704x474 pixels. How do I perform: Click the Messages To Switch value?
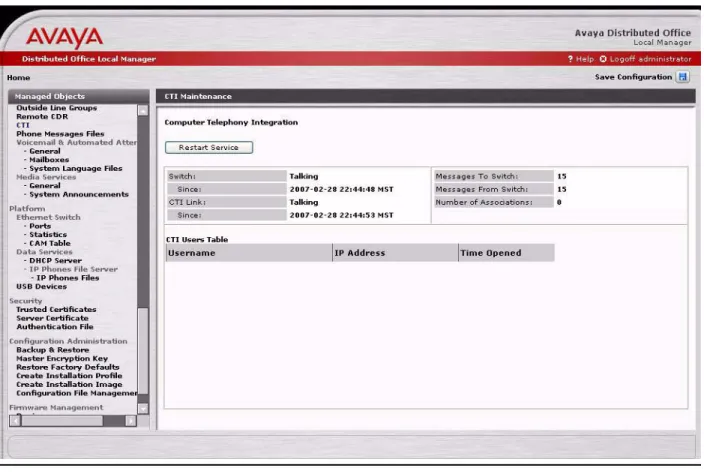(562, 176)
